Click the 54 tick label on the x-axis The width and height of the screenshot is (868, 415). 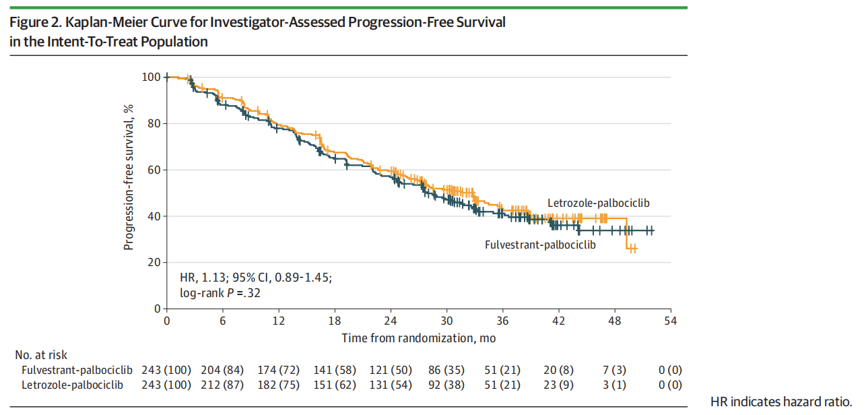[670, 321]
